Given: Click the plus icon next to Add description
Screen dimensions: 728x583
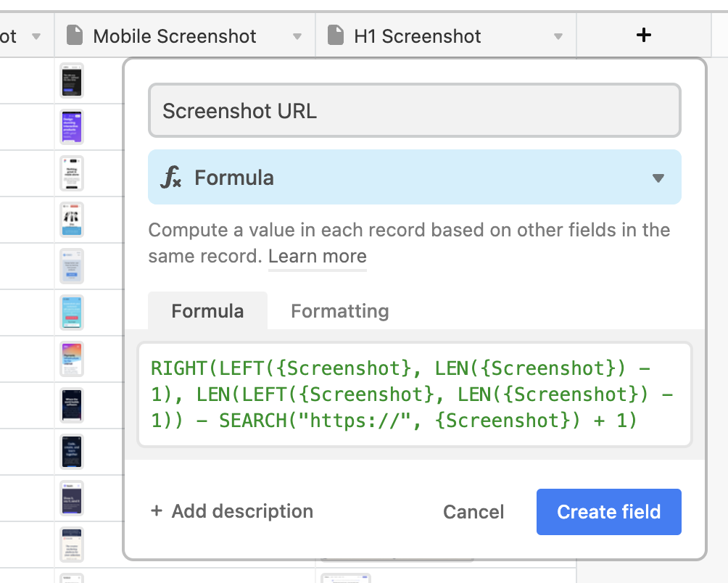Looking at the screenshot, I should point(157,511).
